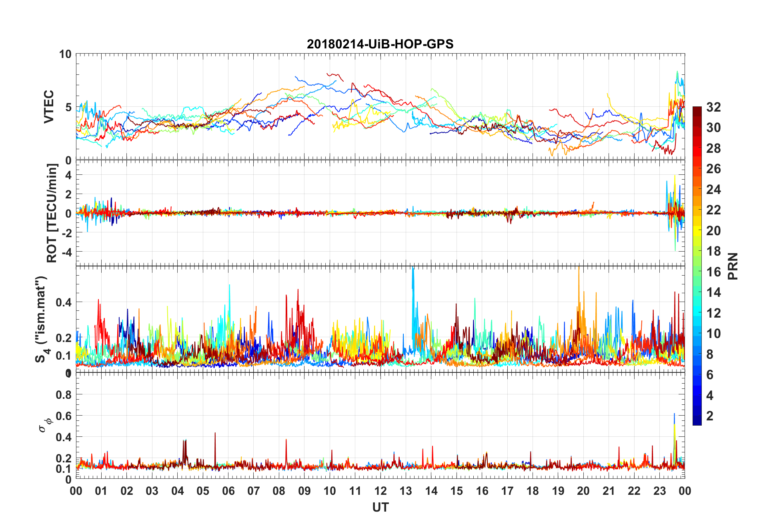Click the plot title "20180214-UiB-HOP-GPS"

click(x=380, y=44)
